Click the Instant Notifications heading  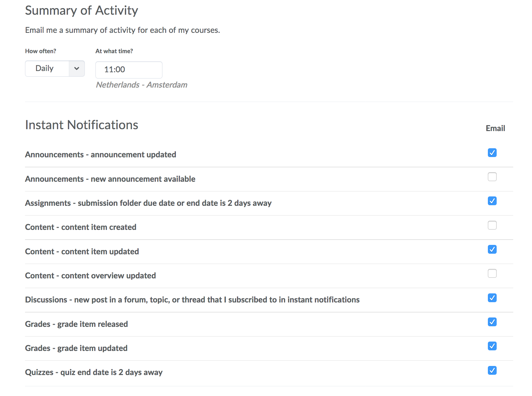click(81, 125)
